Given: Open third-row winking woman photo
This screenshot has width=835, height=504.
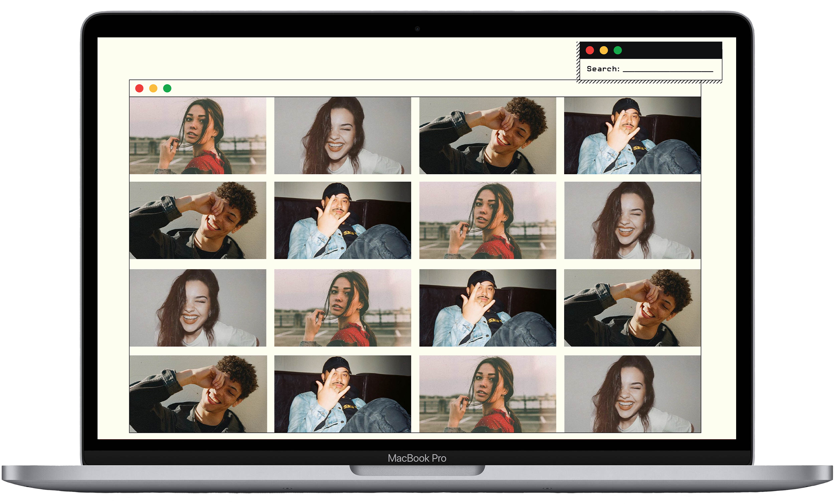Looking at the screenshot, I should tap(198, 307).
